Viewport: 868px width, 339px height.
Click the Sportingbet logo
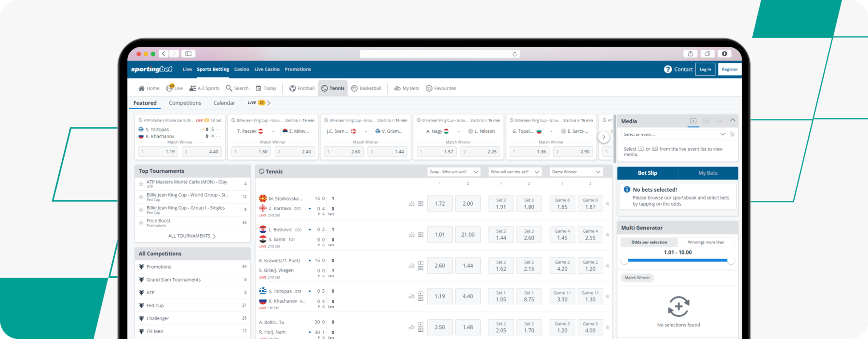pos(151,69)
